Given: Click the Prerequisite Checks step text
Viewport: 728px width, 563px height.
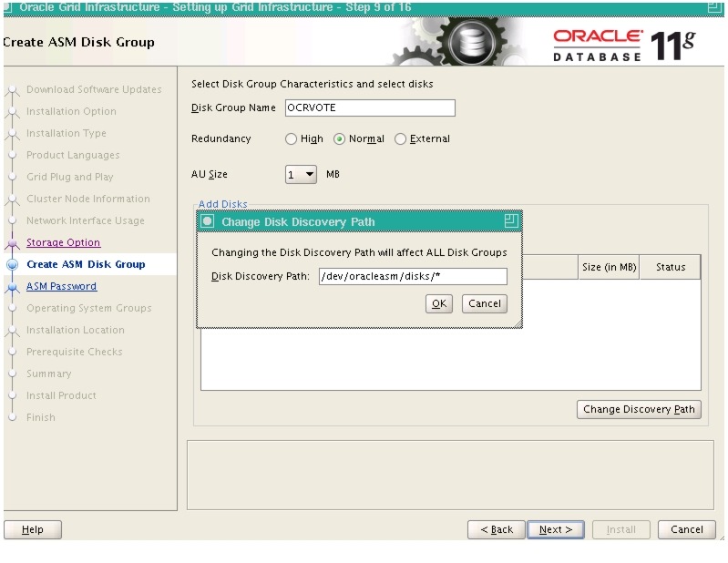Looking at the screenshot, I should [x=75, y=352].
